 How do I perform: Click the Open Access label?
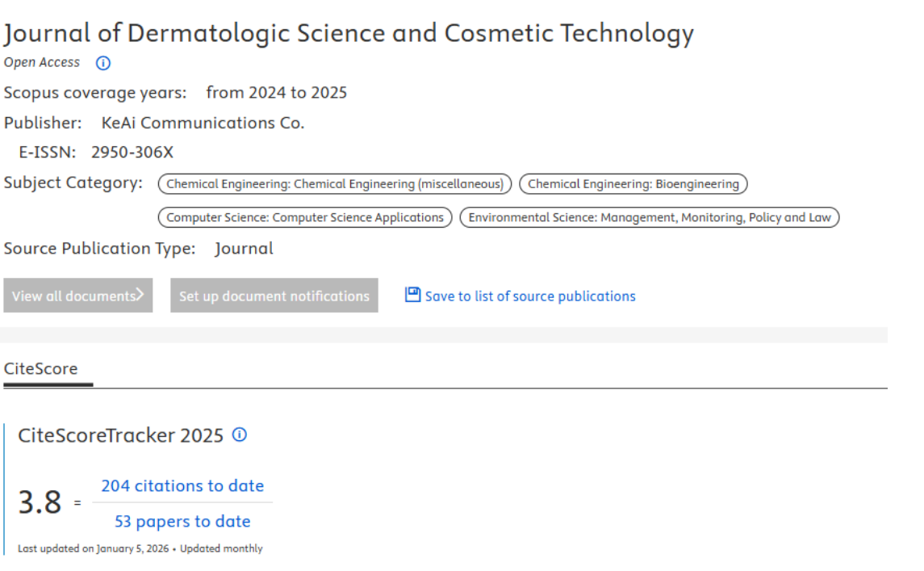42,62
